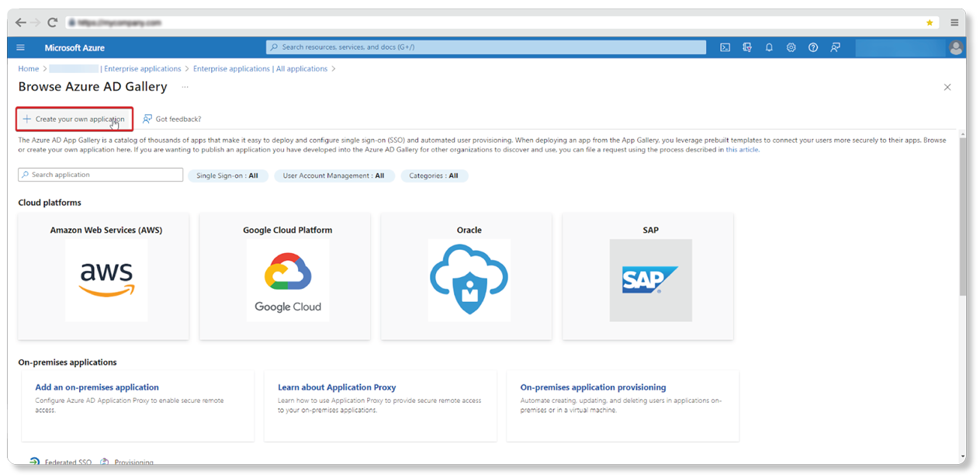Click the vertical scrollbar thumb

[963, 217]
